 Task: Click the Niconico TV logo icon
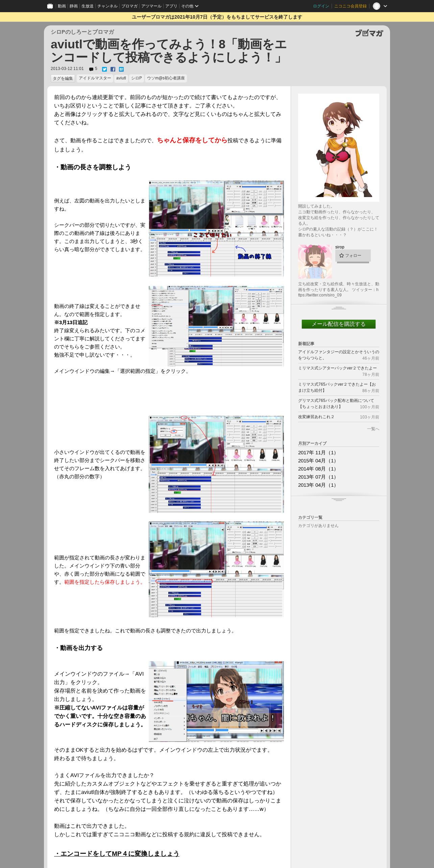pyautogui.click(x=50, y=6)
